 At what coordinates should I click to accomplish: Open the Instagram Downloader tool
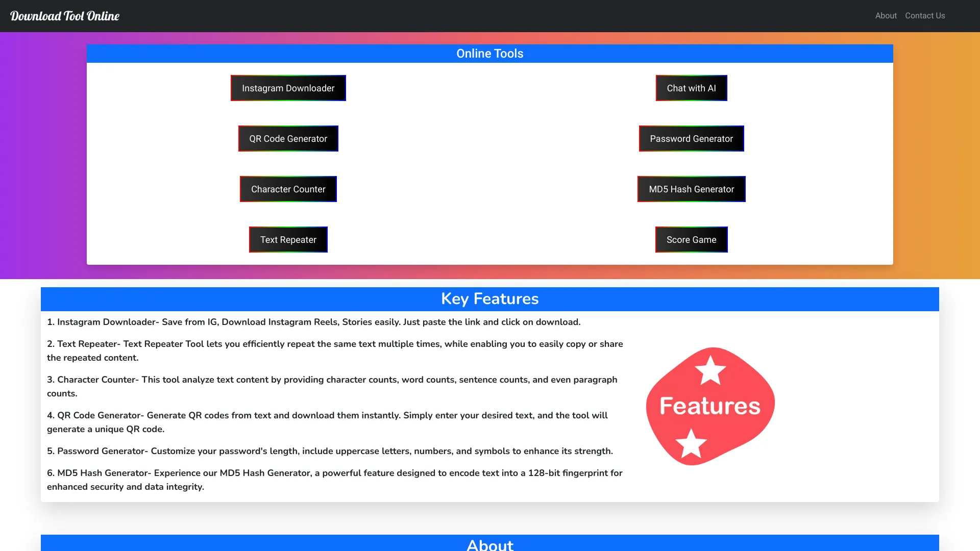288,88
